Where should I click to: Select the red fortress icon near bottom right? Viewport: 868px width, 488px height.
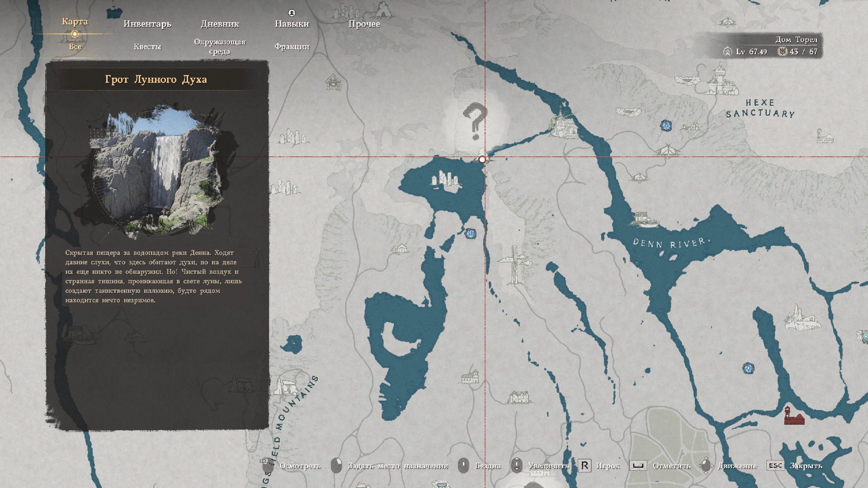click(794, 416)
